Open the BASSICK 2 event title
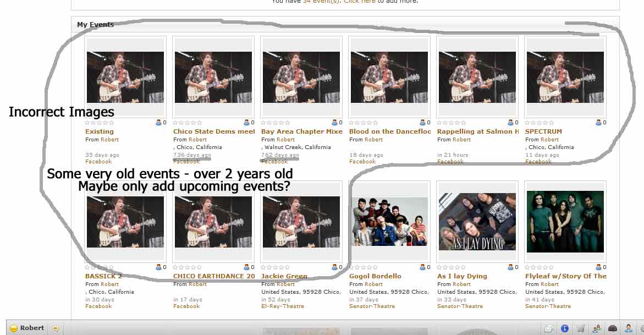Viewport: 644px width, 335px height. tap(103, 276)
